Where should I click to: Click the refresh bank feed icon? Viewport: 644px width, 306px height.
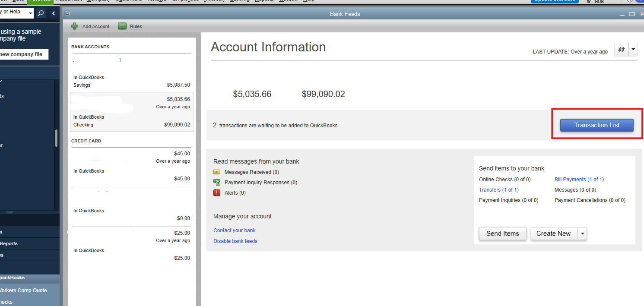(621, 50)
